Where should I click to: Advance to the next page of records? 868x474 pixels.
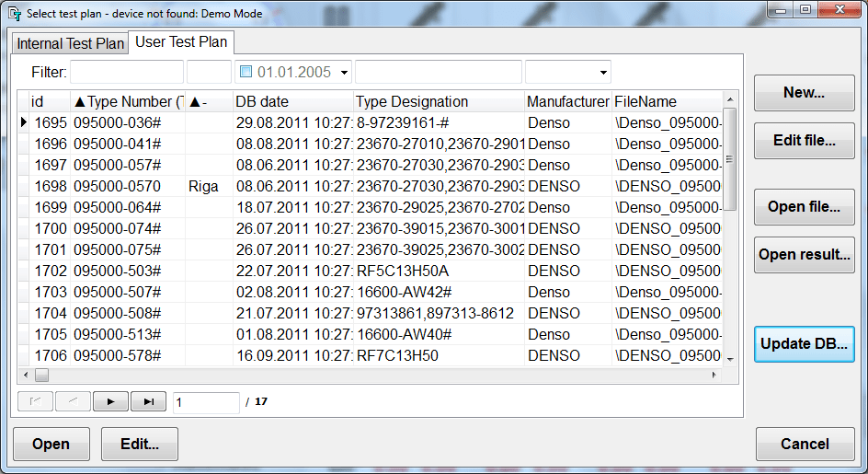pos(110,401)
